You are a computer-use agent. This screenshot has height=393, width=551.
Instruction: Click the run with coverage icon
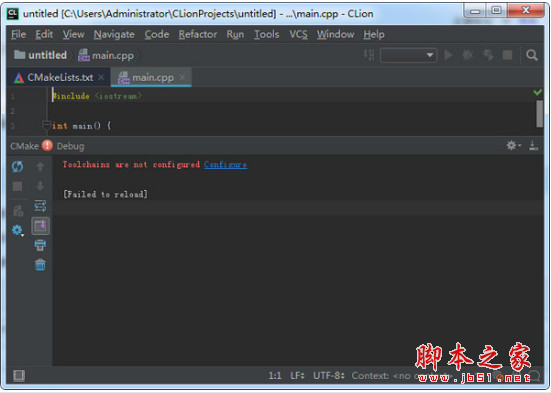click(488, 55)
